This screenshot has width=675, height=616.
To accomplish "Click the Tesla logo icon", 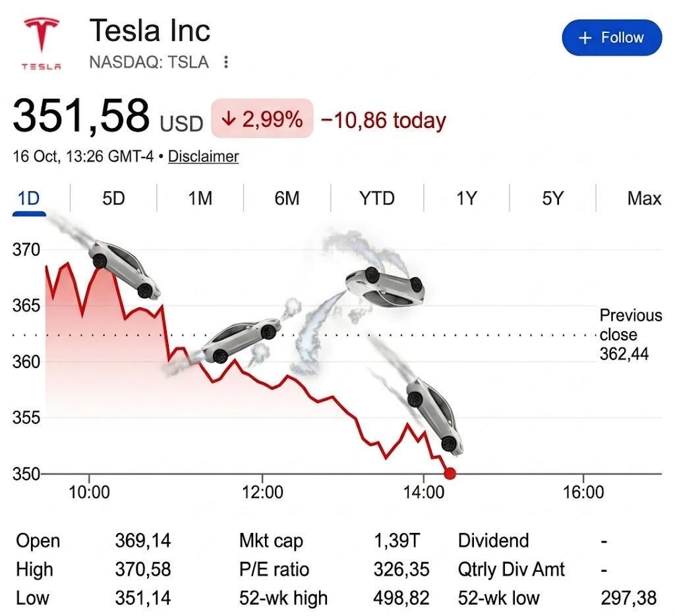I will pos(42,43).
